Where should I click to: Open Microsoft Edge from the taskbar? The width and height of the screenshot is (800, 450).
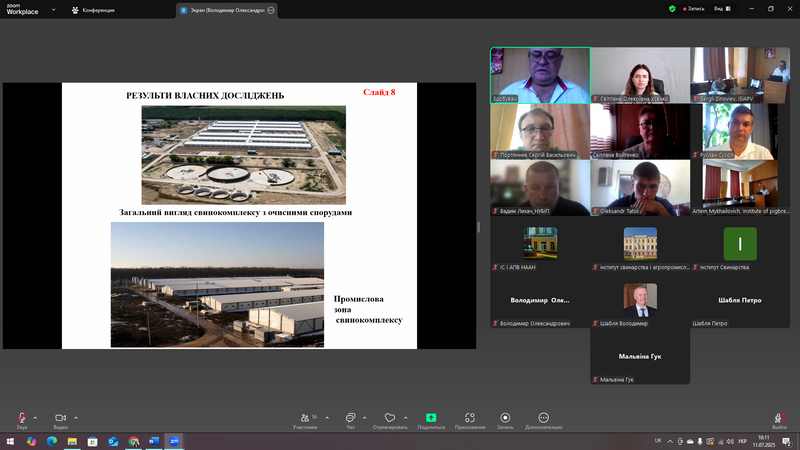pyautogui.click(x=52, y=441)
